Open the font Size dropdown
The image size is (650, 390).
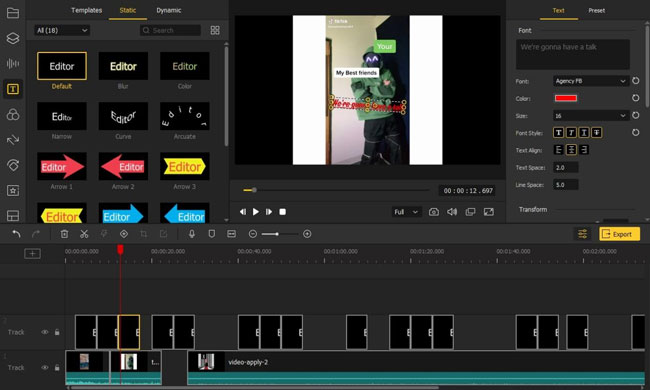(x=590, y=116)
